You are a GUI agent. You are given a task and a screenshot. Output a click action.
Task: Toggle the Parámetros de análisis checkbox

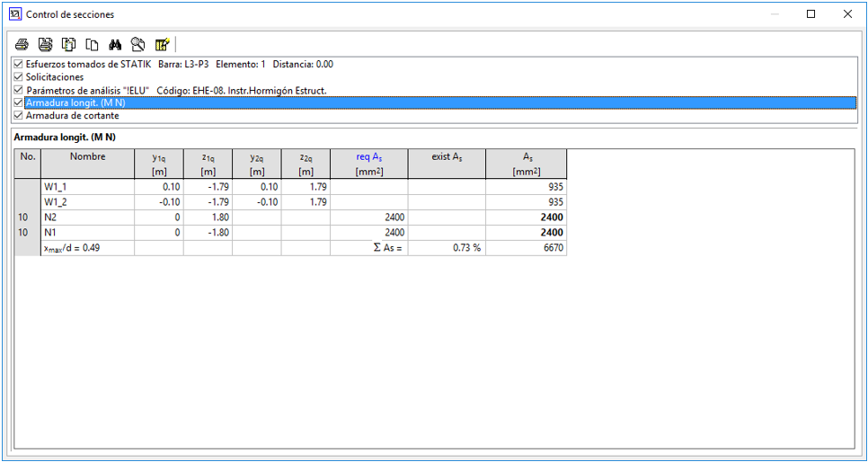[x=19, y=90]
